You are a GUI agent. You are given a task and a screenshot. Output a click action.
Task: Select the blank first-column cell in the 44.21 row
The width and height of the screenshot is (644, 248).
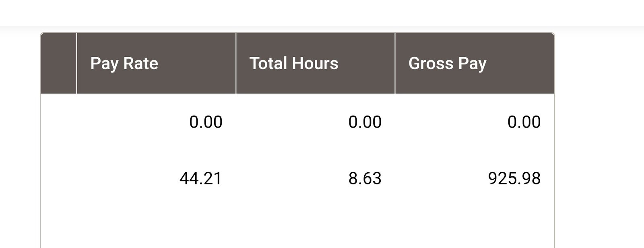point(58,178)
